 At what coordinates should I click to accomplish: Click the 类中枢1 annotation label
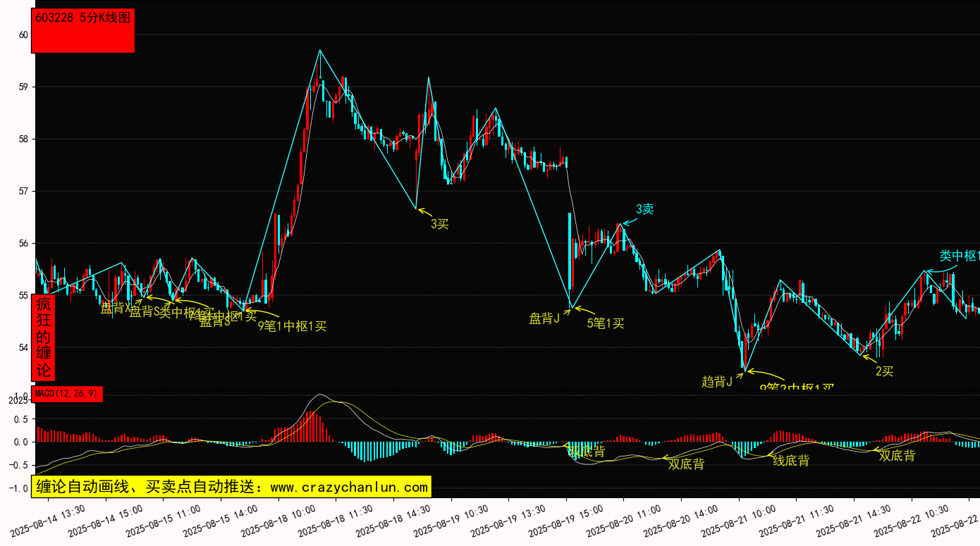tap(959, 256)
